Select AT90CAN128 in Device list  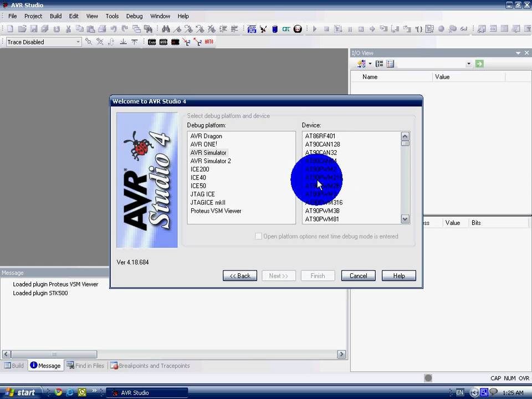323,144
